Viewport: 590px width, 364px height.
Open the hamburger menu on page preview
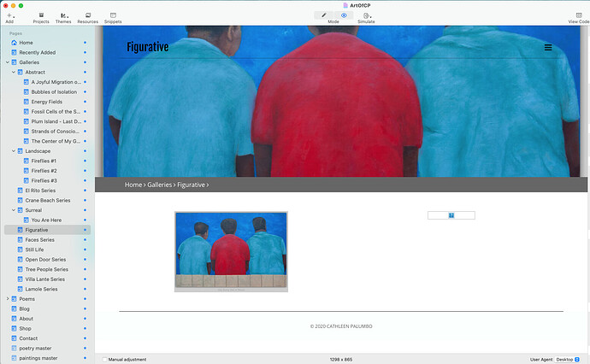548,47
